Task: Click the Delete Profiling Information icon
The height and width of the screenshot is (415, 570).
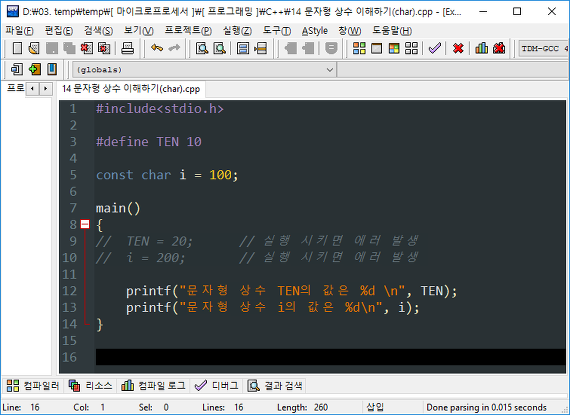Action: [499, 48]
